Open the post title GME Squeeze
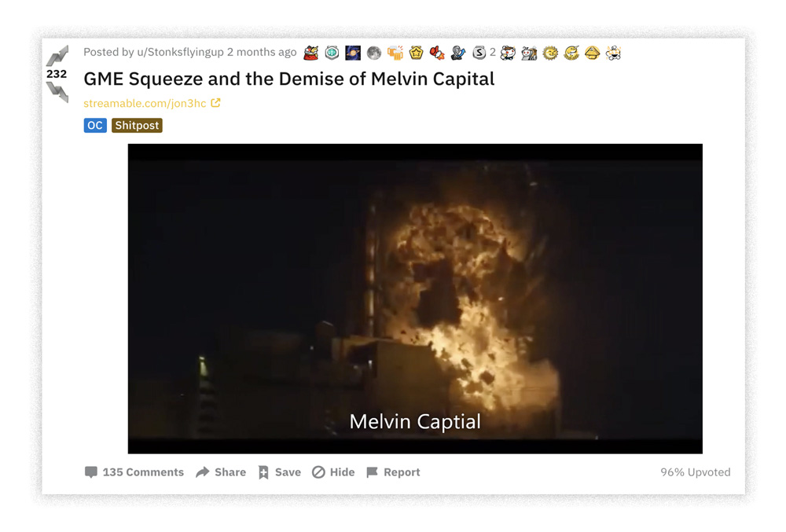The width and height of the screenshot is (786, 532). tap(288, 79)
